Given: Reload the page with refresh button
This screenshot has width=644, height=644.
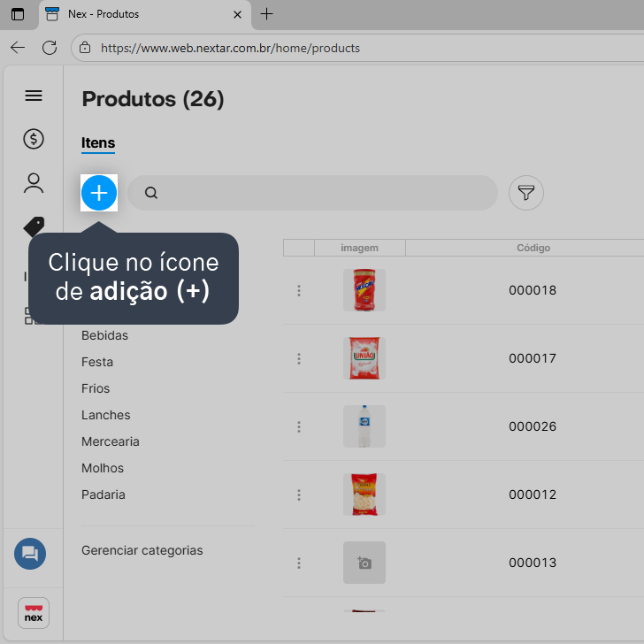Looking at the screenshot, I should (x=50, y=48).
